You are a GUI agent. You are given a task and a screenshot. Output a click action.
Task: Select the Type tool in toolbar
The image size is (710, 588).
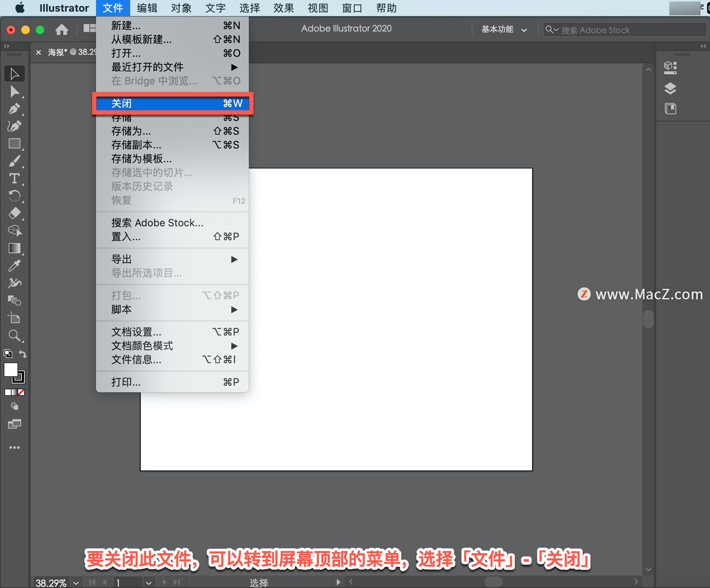pos(14,179)
